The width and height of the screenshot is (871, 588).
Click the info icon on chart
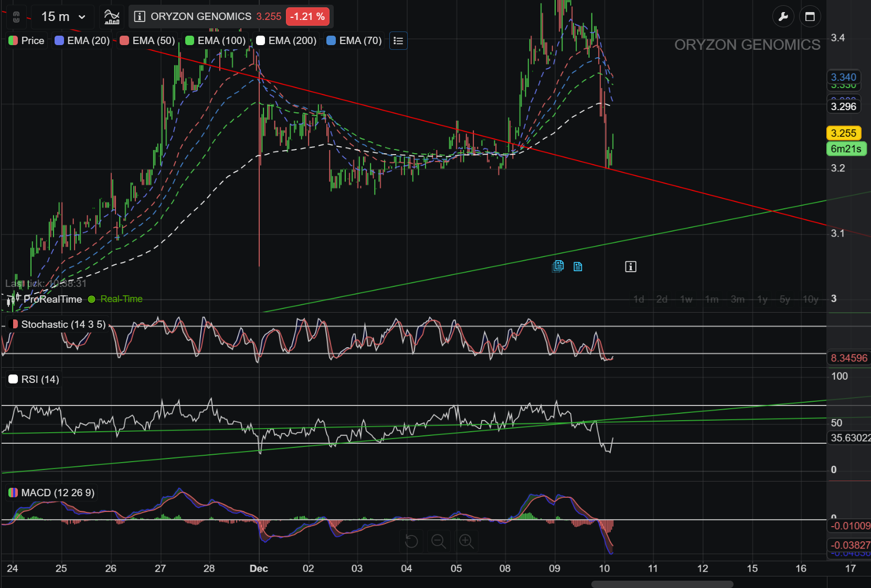[631, 267]
